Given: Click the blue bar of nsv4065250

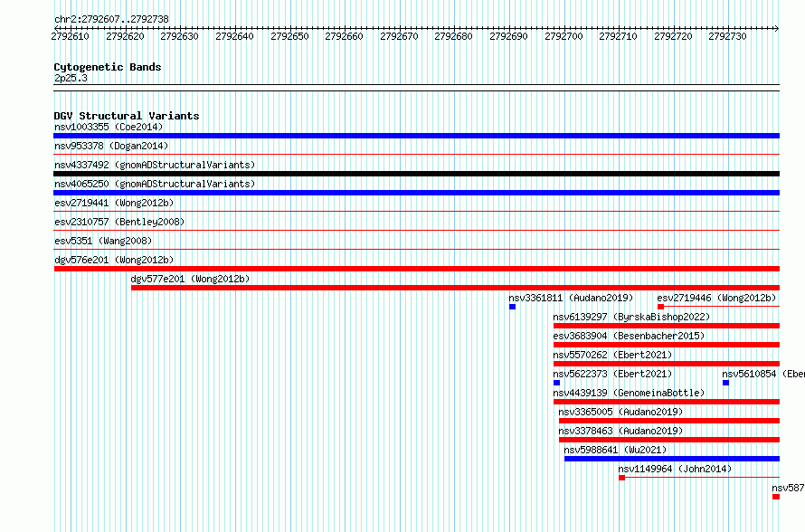Looking at the screenshot, I should coord(416,193).
